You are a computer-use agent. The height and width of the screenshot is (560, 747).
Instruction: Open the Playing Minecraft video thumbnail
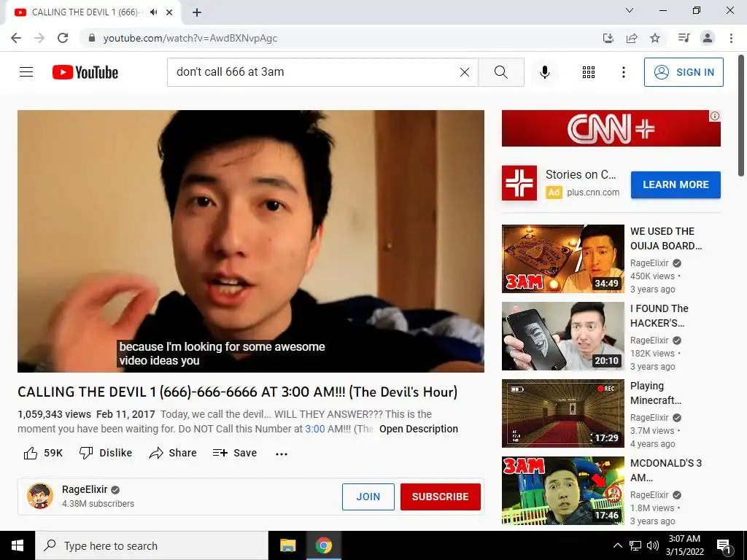click(562, 413)
